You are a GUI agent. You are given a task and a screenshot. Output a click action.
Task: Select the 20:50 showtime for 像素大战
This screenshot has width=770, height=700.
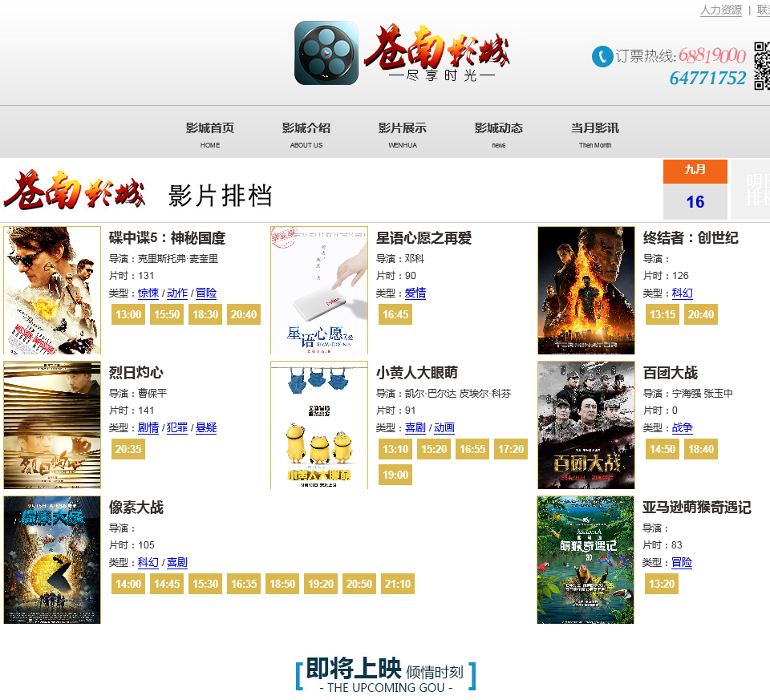click(x=359, y=584)
